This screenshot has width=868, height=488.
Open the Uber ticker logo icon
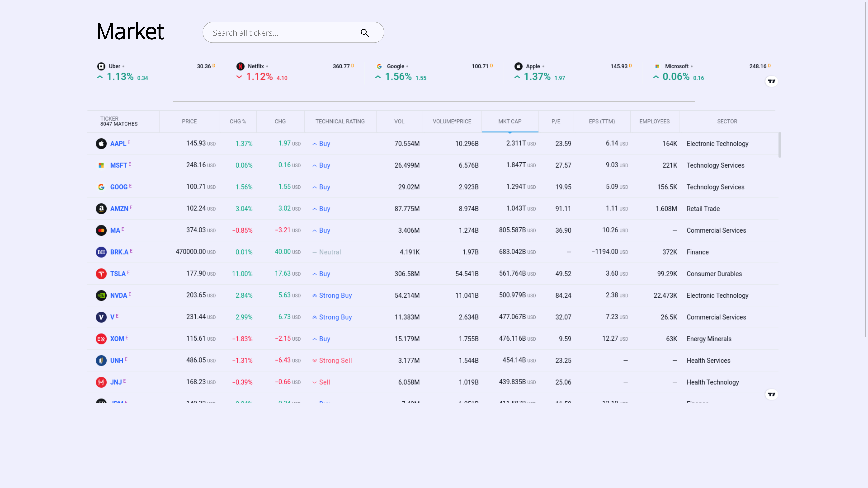(101, 66)
